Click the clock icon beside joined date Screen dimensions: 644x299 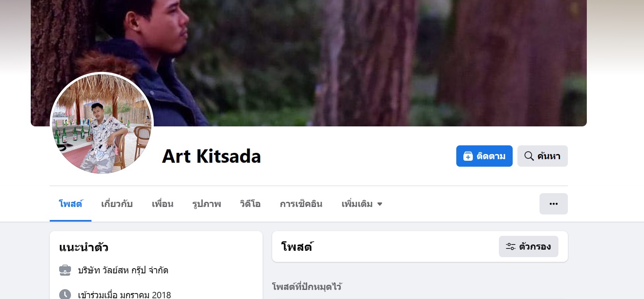click(65, 295)
